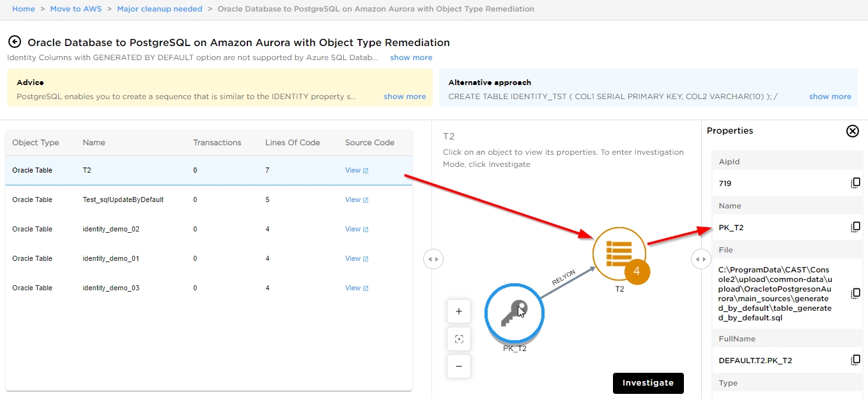
Task: Select the PK_T2 key node
Action: [x=514, y=313]
